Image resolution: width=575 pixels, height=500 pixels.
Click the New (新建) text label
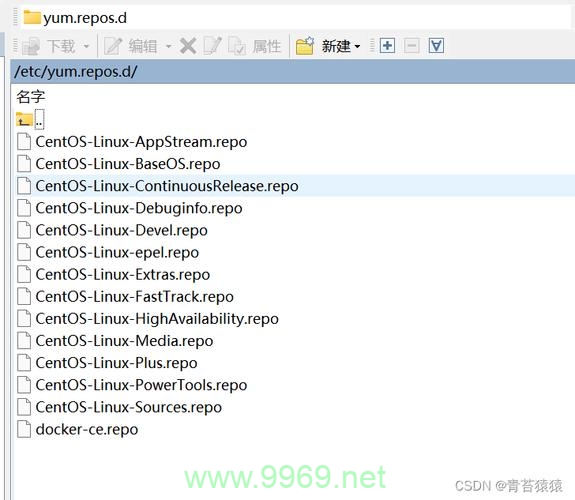pos(336,46)
